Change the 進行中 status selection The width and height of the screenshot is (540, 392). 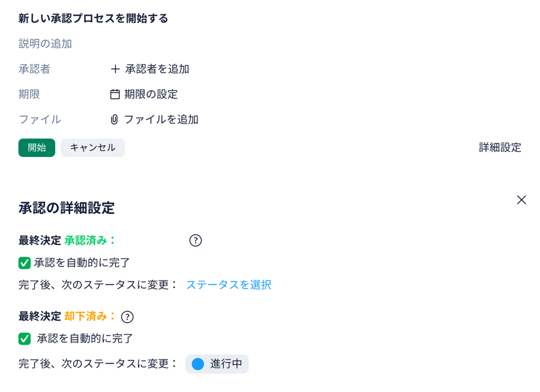(x=217, y=364)
